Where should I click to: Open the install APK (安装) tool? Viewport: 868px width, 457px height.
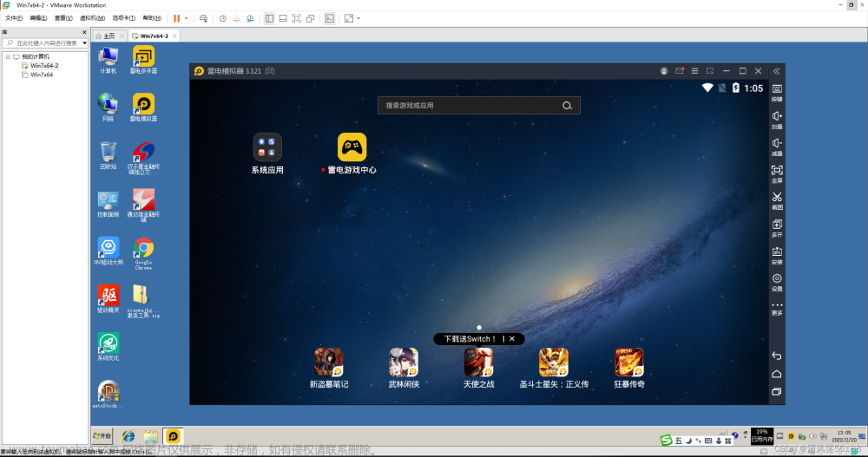pos(777,255)
